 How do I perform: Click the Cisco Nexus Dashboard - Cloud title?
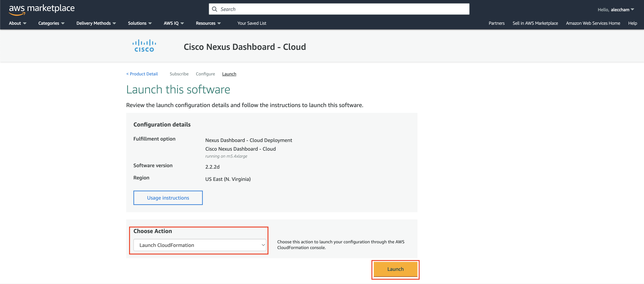coord(245,47)
